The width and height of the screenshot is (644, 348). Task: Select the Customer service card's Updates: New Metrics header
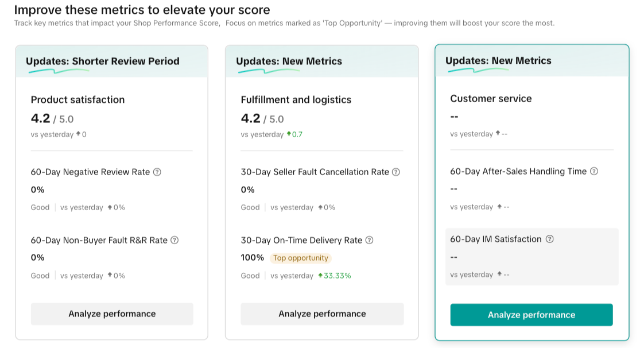pos(498,61)
